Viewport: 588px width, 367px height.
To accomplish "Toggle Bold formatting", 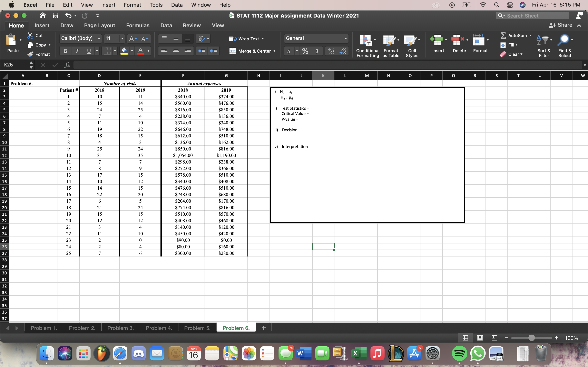I will pos(65,51).
